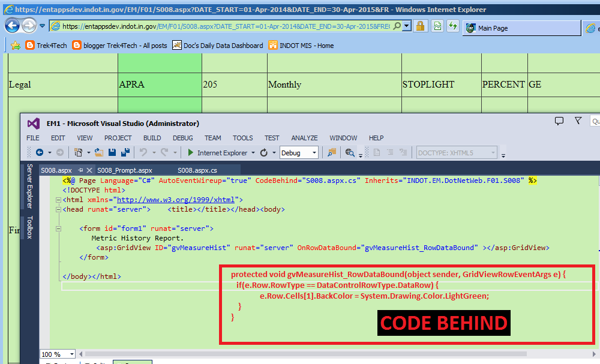The height and width of the screenshot is (364, 600).
Task: Open the VIEW menu in Visual Studio
Action: (x=85, y=138)
